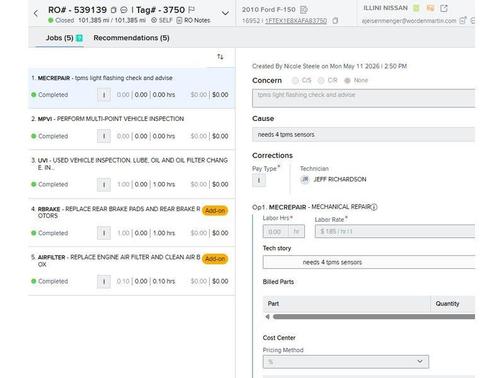This screenshot has height=378, width=504.
Task: Switch to Recommendations (5) tab
Action: [131, 38]
